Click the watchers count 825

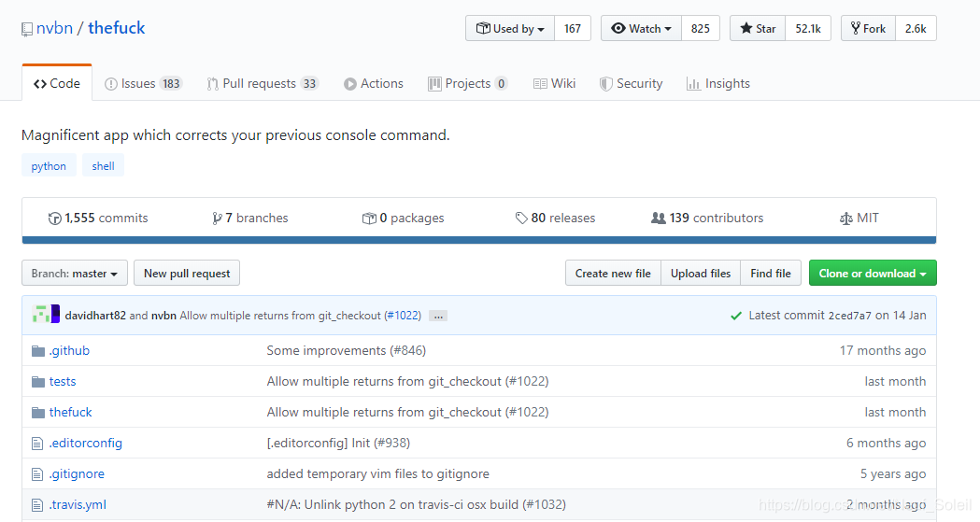point(701,29)
